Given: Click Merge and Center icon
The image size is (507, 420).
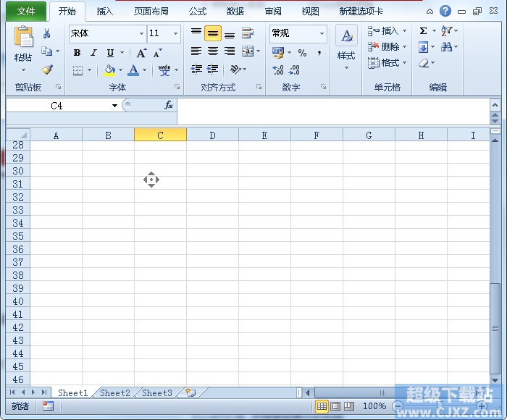Looking at the screenshot, I should point(248,51).
